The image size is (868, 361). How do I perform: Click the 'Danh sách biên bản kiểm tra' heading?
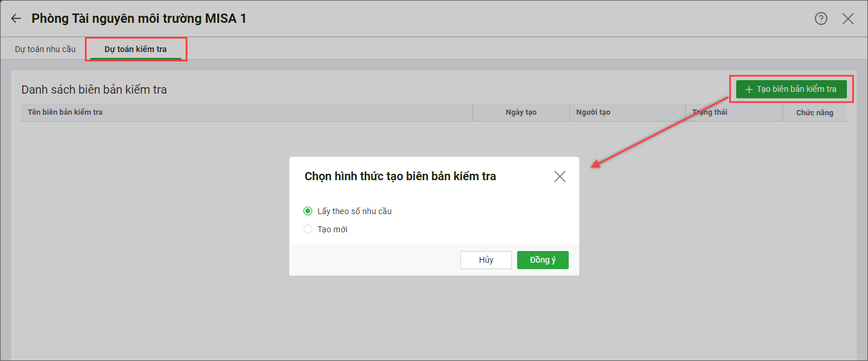tap(94, 90)
